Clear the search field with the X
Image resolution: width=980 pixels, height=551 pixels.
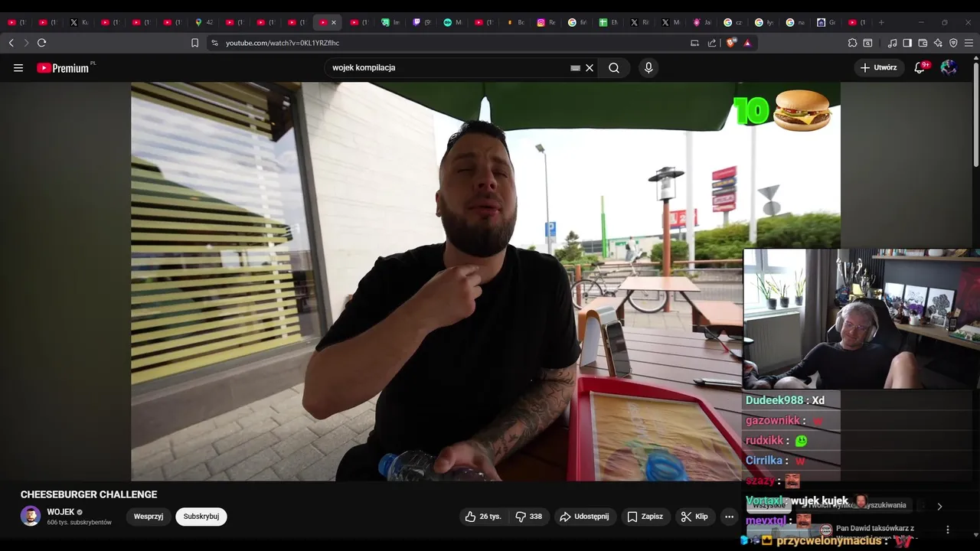point(590,68)
